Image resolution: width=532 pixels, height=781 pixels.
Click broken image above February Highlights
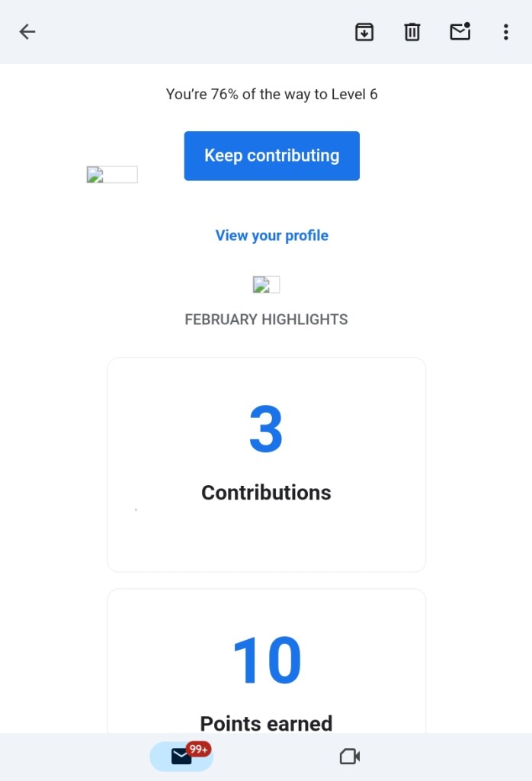tap(266, 284)
